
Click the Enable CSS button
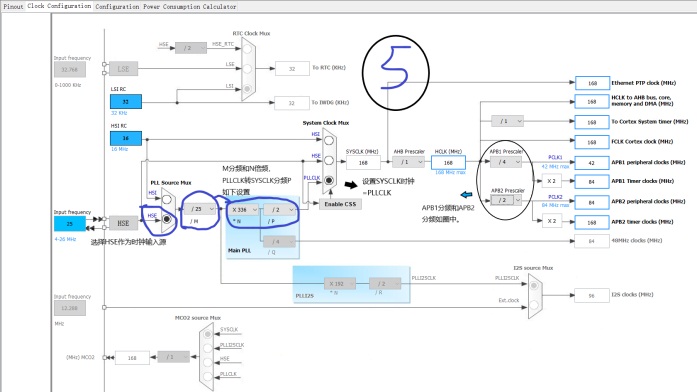tap(340, 204)
